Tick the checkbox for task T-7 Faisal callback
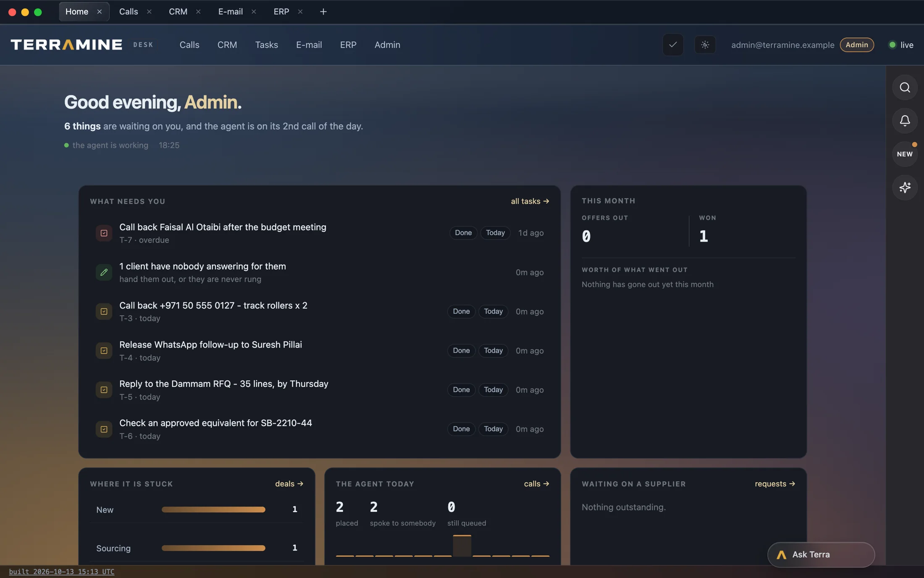Viewport: 924px width, 578px height. click(x=104, y=233)
